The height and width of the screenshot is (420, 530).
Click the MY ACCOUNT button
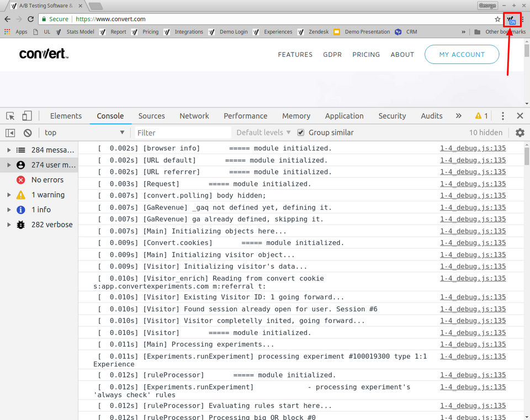tap(462, 55)
